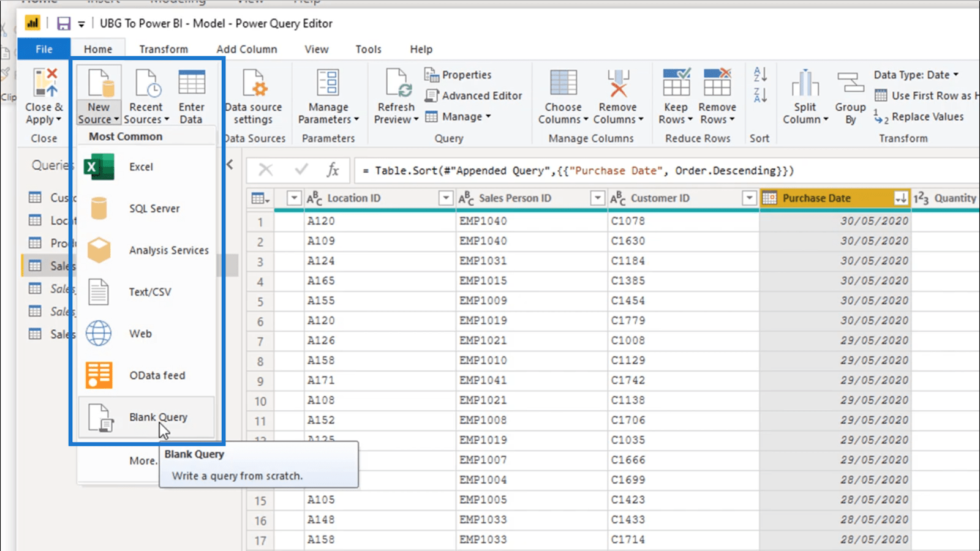
Task: Choose Text/CSV source
Action: tap(146, 292)
